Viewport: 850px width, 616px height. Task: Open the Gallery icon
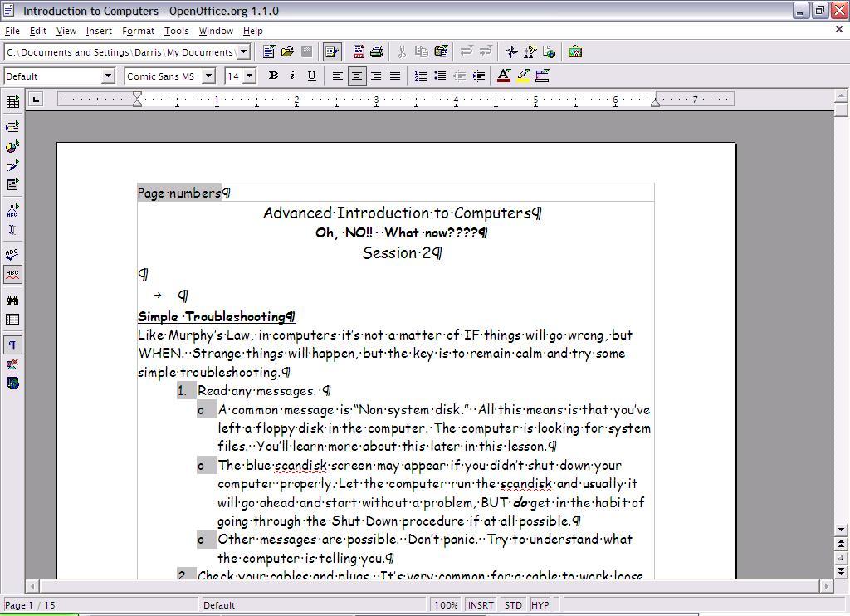[575, 52]
